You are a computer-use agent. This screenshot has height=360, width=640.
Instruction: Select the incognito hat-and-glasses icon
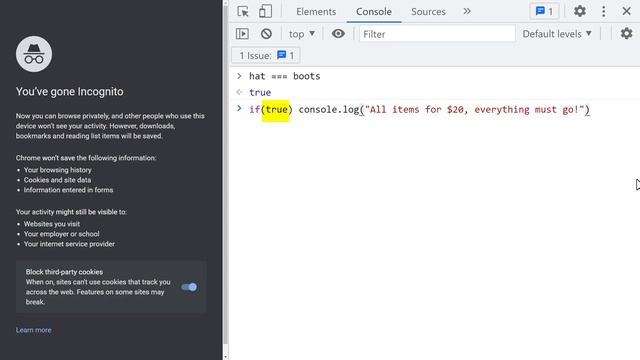[34, 54]
